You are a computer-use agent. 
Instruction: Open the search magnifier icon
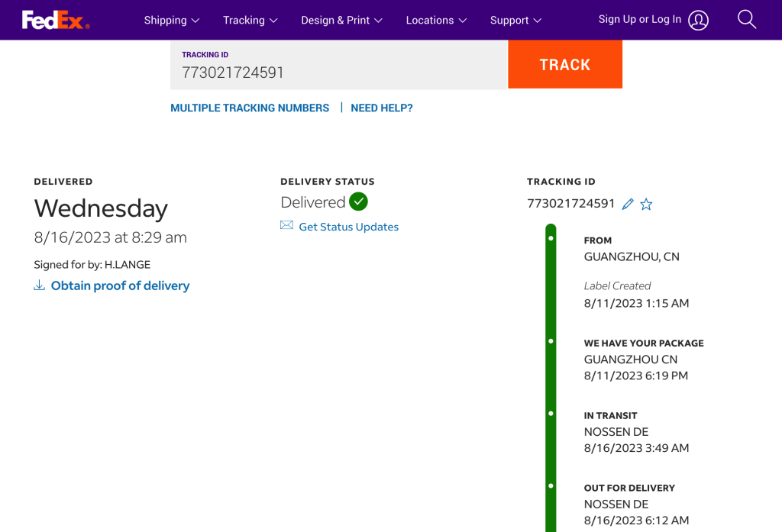pos(746,20)
